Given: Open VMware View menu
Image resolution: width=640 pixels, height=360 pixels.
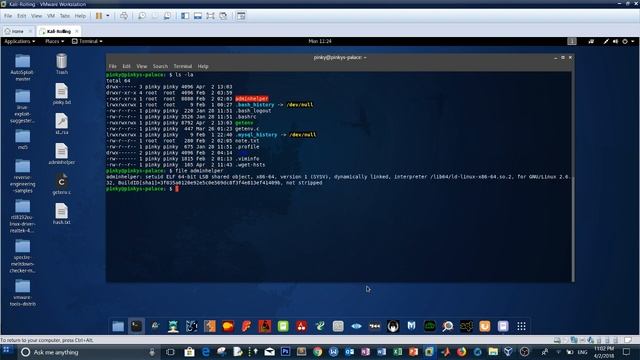Looking at the screenshot, I should 36,16.
